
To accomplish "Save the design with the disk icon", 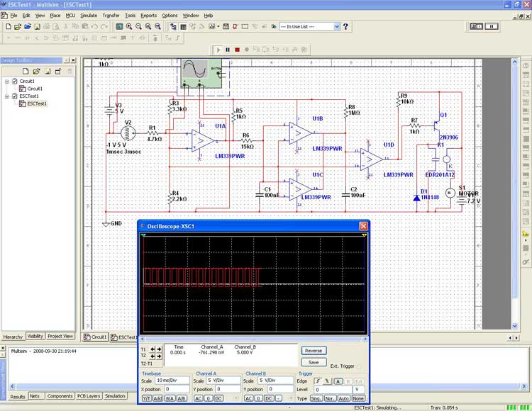I will click(x=37, y=26).
